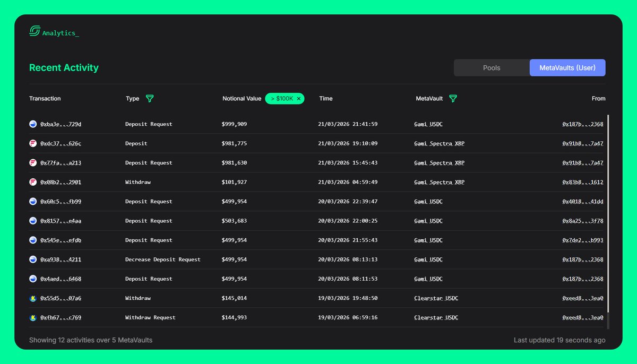Screen dimensions: 637x364
Task: Click the $145,014 notional value
Action: [x=234, y=298]
